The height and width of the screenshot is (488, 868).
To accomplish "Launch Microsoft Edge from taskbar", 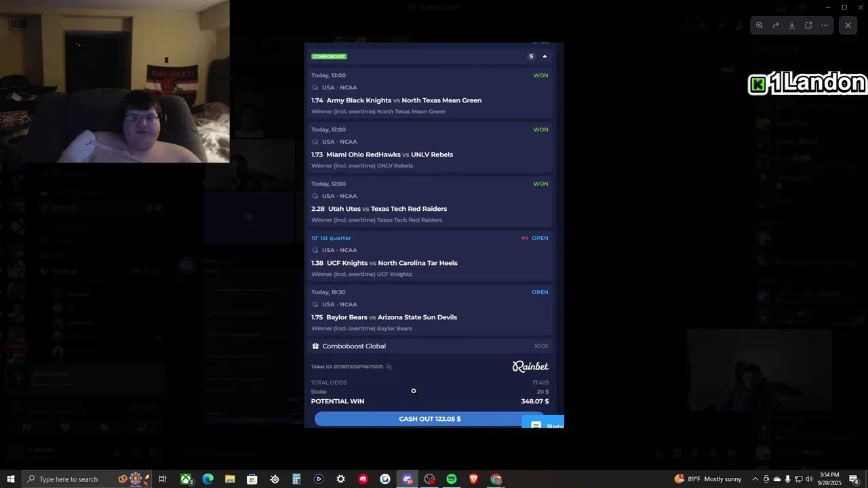I will click(208, 479).
